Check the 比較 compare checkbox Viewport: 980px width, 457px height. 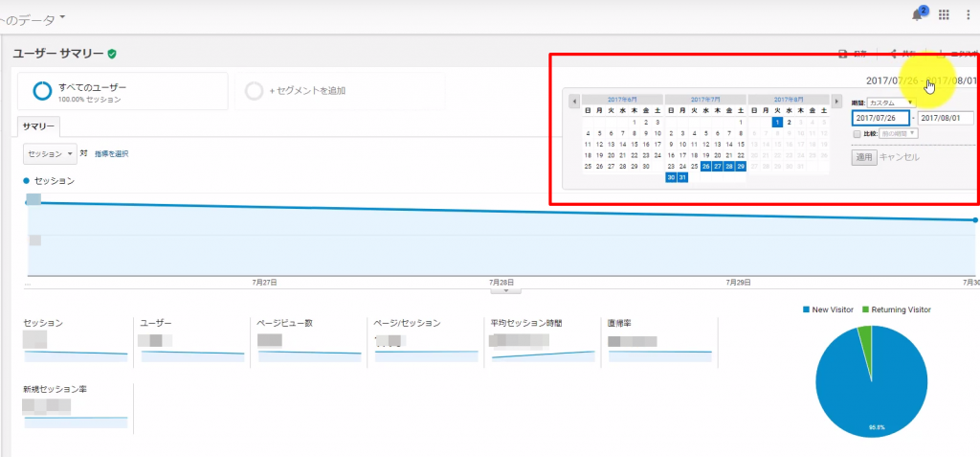click(x=857, y=133)
